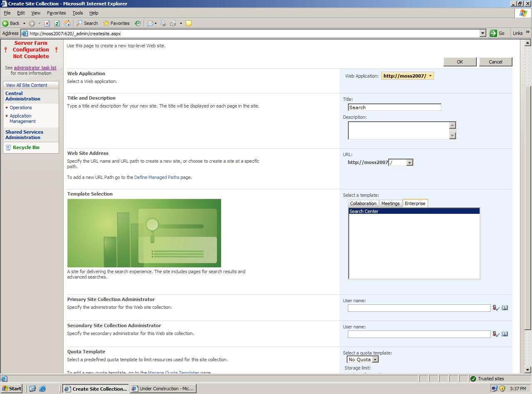
Task: Browse address book for Secondary Administrator
Action: pyautogui.click(x=505, y=334)
